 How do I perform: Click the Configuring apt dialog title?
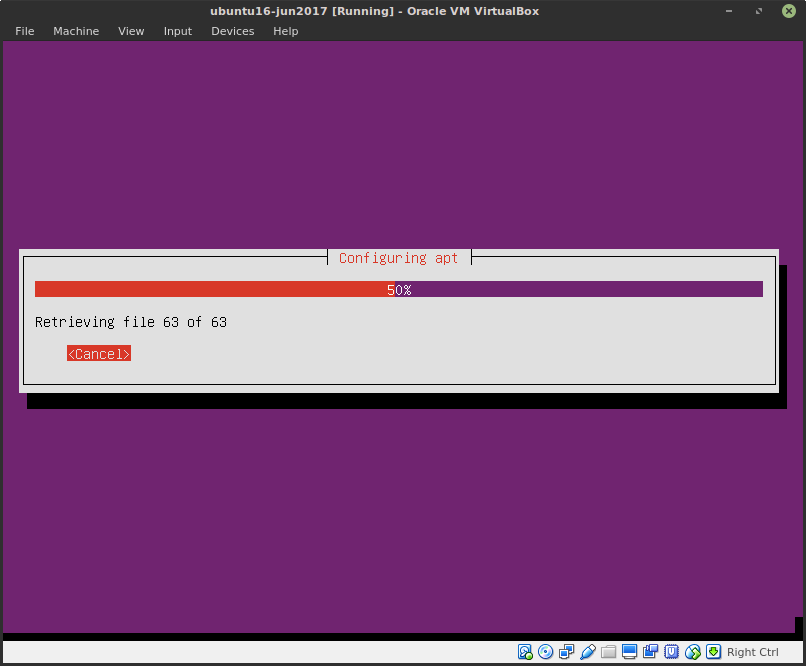pyautogui.click(x=398, y=257)
